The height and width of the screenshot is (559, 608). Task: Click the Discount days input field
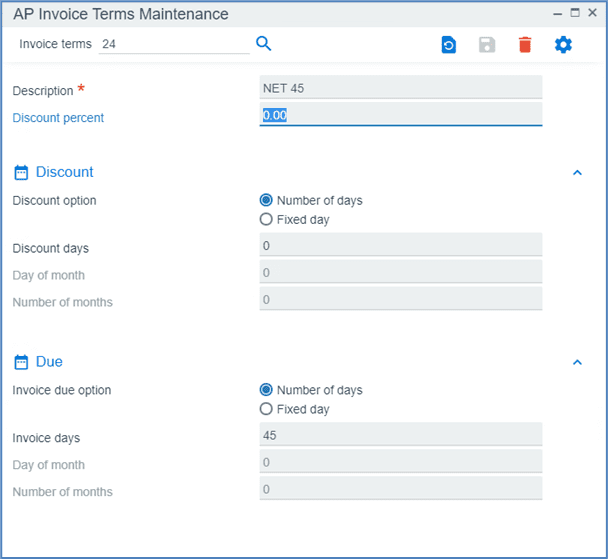(x=401, y=245)
